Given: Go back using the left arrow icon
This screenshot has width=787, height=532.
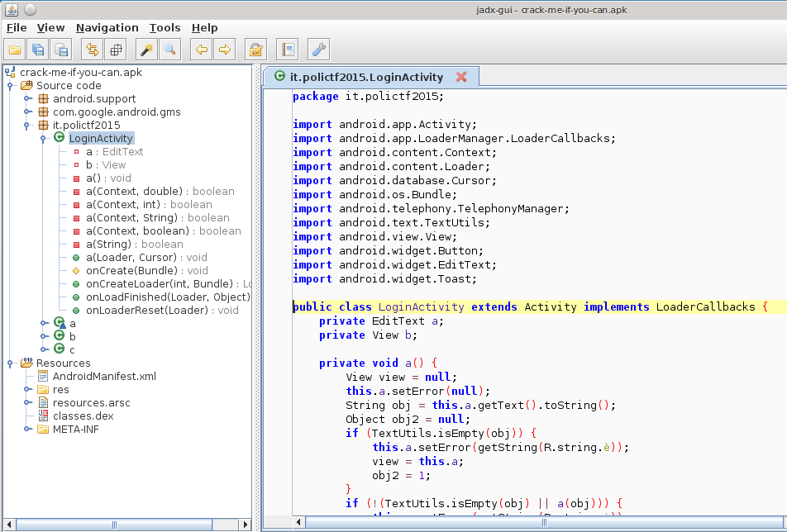Looking at the screenshot, I should 201,50.
